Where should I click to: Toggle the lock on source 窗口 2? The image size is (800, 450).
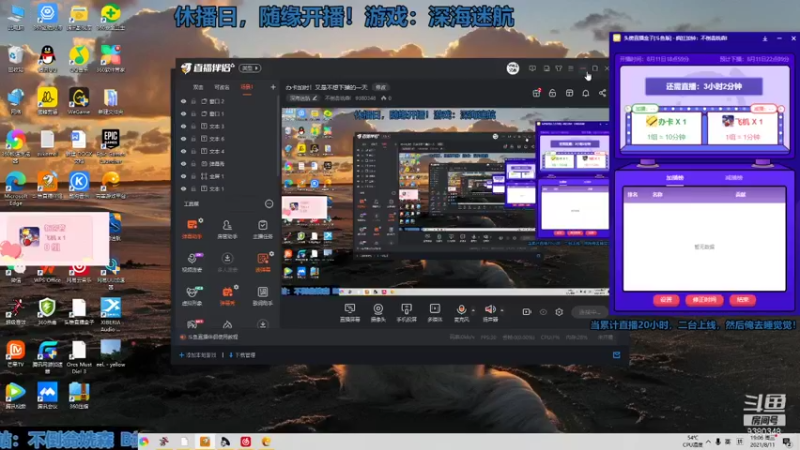coord(194,101)
